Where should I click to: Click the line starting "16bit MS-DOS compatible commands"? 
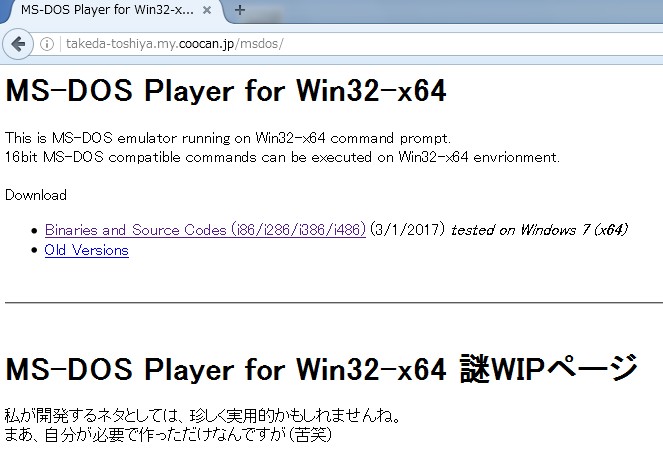(x=282, y=157)
